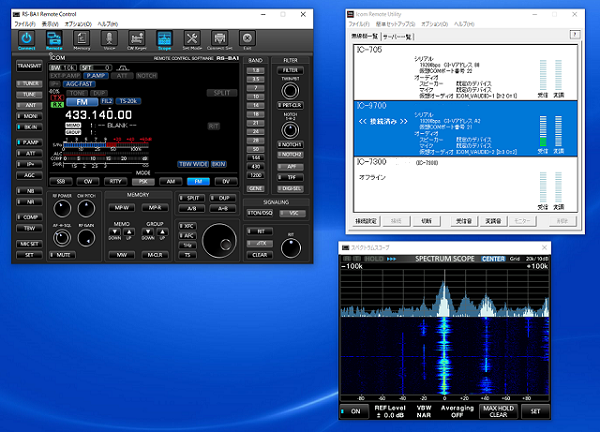Click the AF/SQL dual knob
600x432 pixels.
pos(62,238)
